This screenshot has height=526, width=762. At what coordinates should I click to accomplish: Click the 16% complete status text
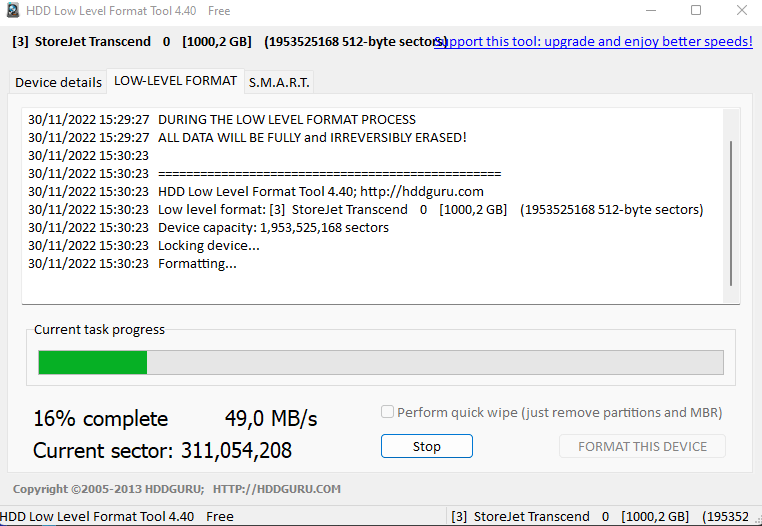100,418
